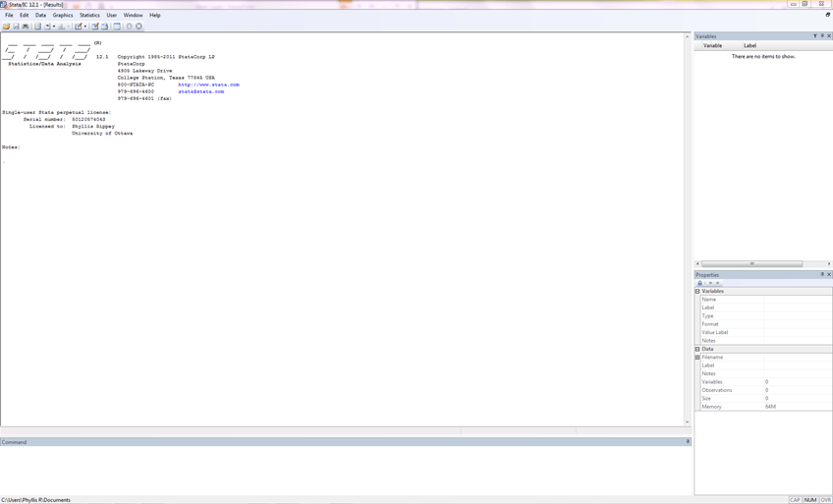This screenshot has width=833, height=504.
Task: Click the Properties next-variable arrow
Action: 718,283
